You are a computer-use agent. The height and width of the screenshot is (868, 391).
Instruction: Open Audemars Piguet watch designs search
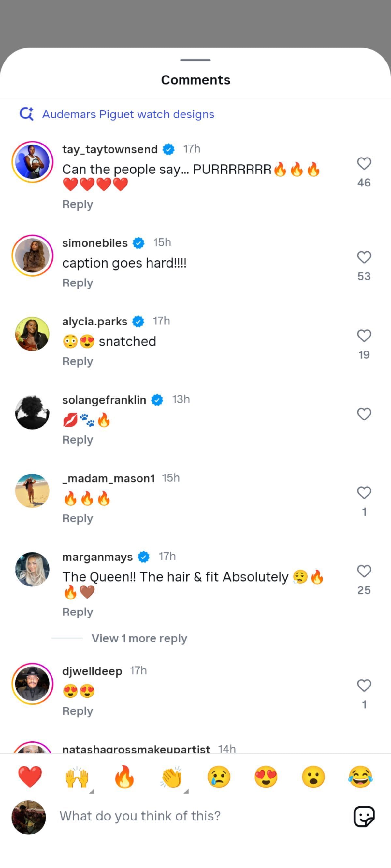pyautogui.click(x=128, y=114)
